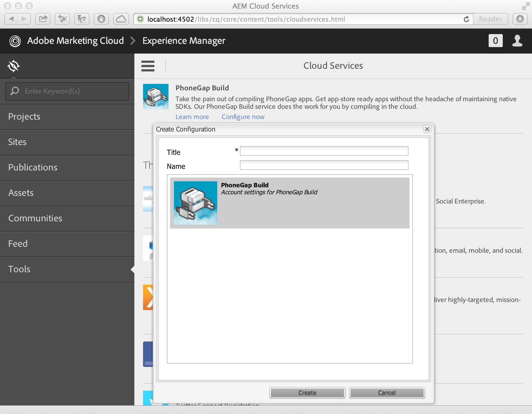Viewport: 532px width, 414px height.
Task: Click PhoneGap Build Configure now link
Action: click(x=243, y=117)
